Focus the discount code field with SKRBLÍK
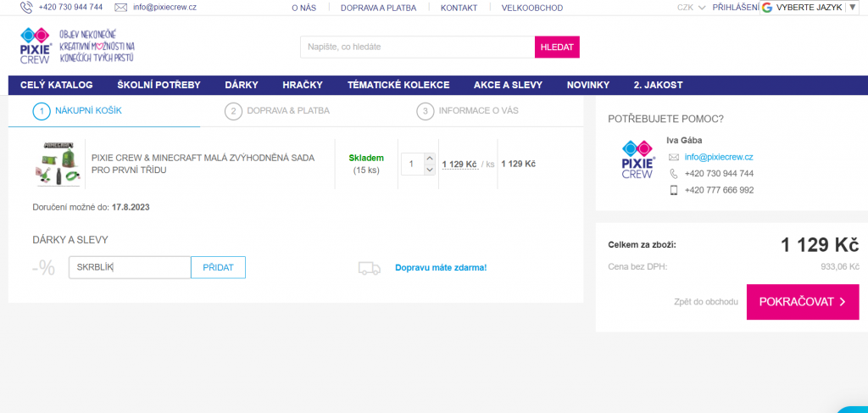868x413 pixels. coord(130,267)
